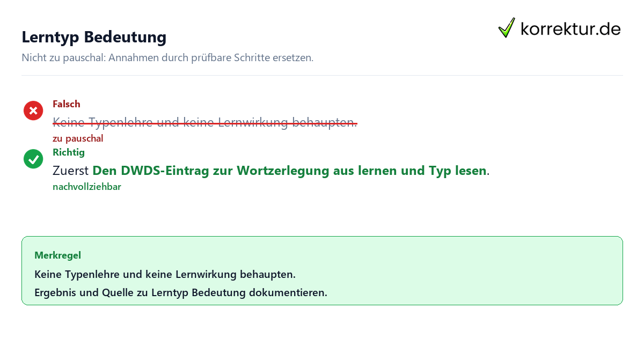Click the Richtig label

pyautogui.click(x=69, y=152)
